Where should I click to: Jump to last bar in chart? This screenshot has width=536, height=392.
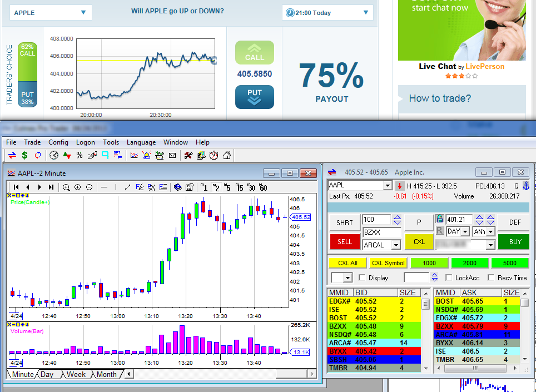click(51, 187)
